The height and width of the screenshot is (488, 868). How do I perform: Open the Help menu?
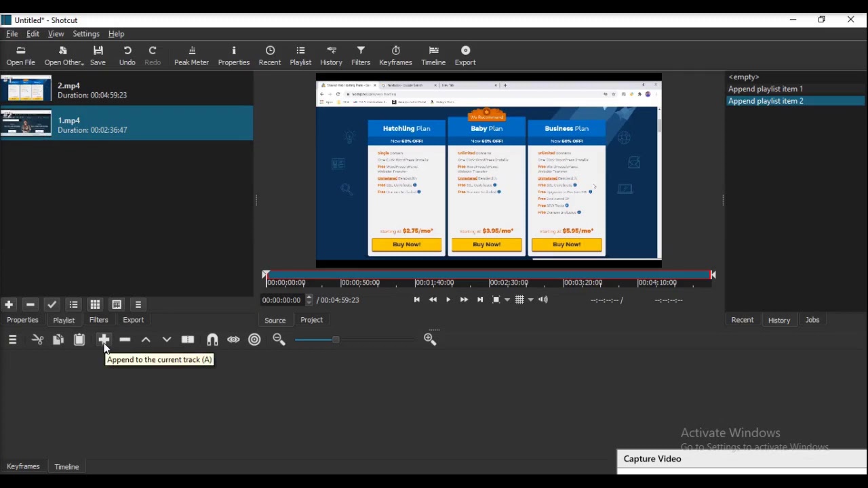(x=117, y=35)
